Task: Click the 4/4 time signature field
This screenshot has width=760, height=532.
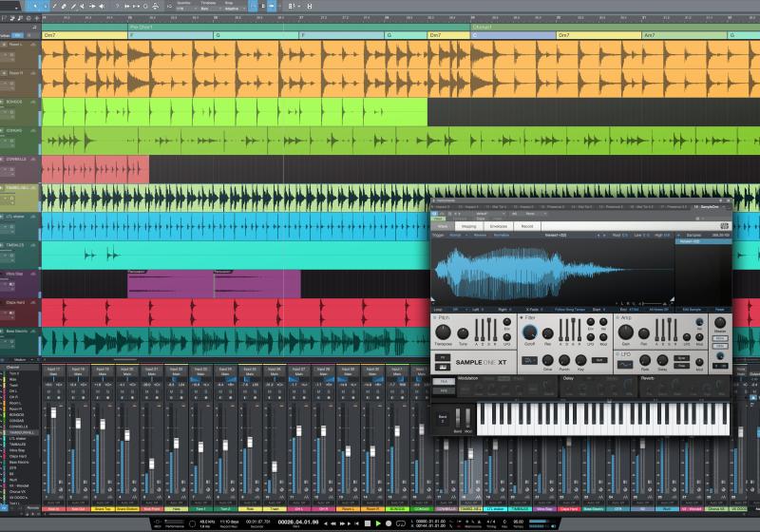Action: point(490,522)
